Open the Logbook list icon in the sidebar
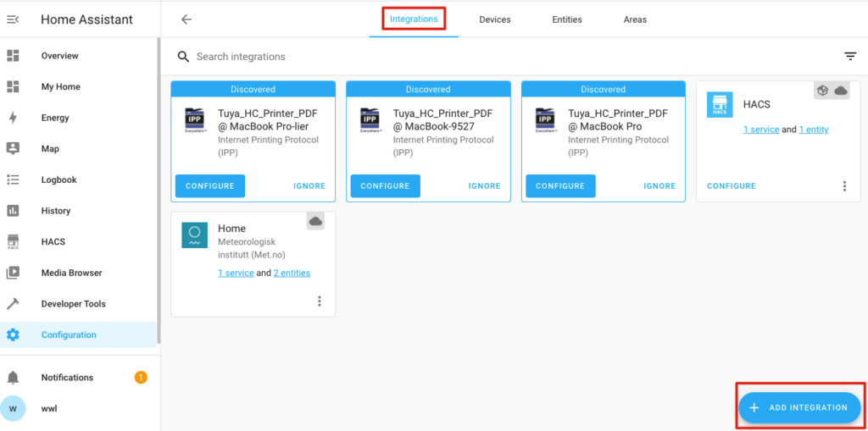Viewport: 868px width, 431px height. pyautogui.click(x=13, y=180)
